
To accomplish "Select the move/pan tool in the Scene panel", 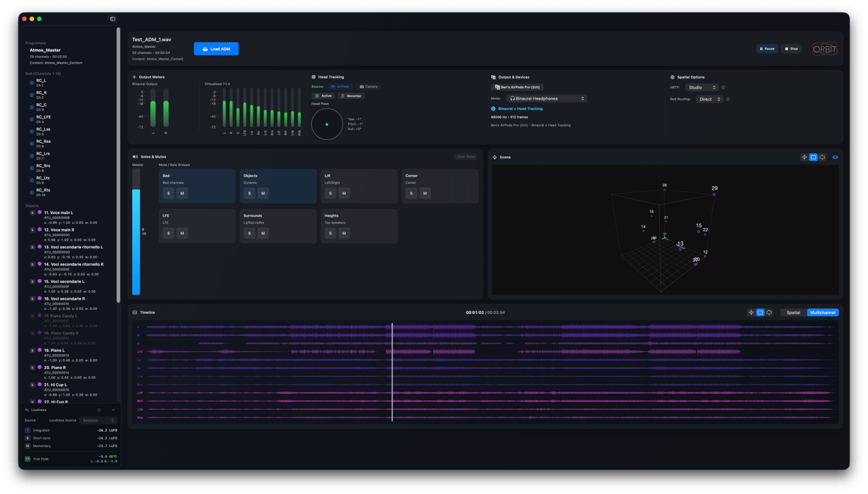I will coord(803,157).
